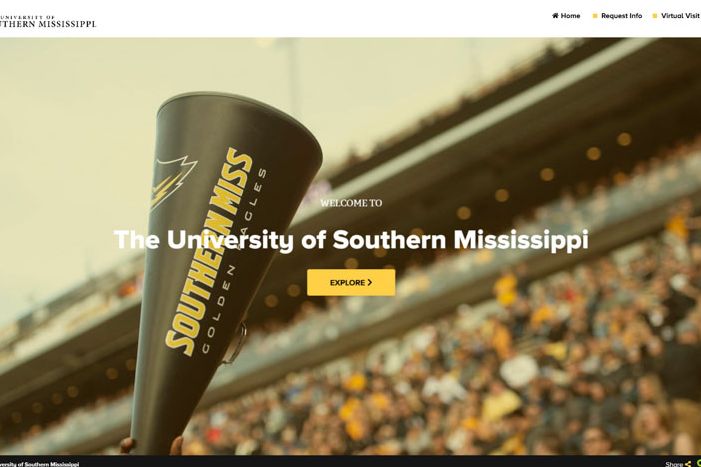Screen dimensions: 701x467
Task: Click the empty black footer bar area
Action: pos(358,462)
